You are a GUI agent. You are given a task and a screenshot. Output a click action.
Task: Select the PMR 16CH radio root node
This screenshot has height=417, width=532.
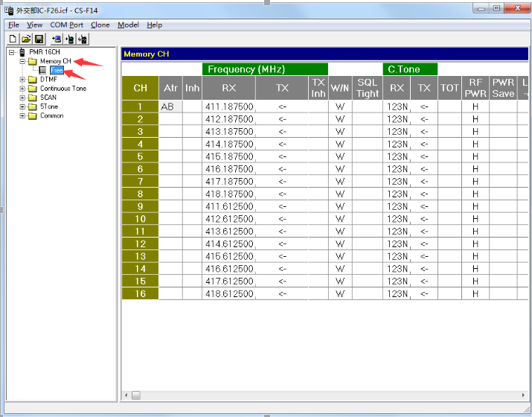[x=45, y=52]
